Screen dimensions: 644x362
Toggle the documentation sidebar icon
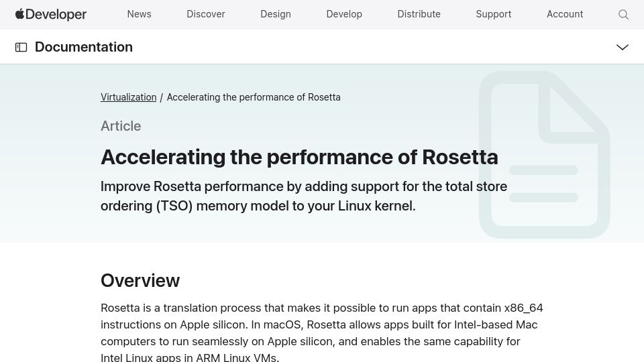21,47
